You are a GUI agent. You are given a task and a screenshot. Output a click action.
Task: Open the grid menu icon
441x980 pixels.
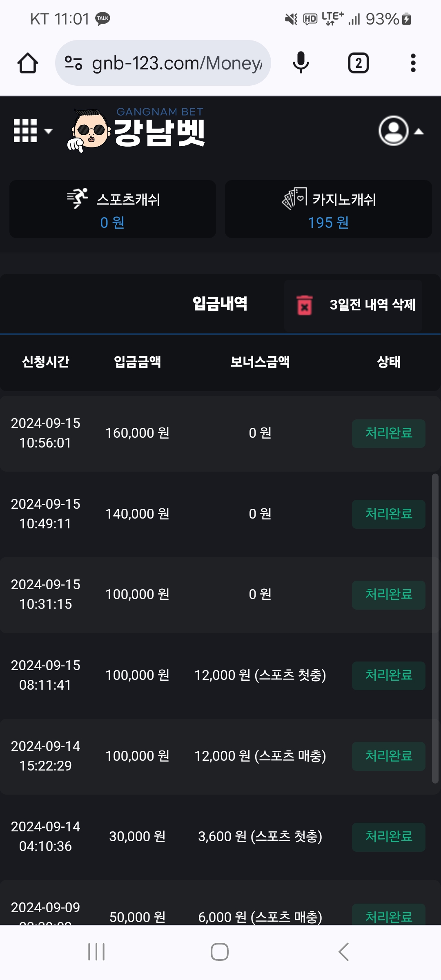coord(25,131)
